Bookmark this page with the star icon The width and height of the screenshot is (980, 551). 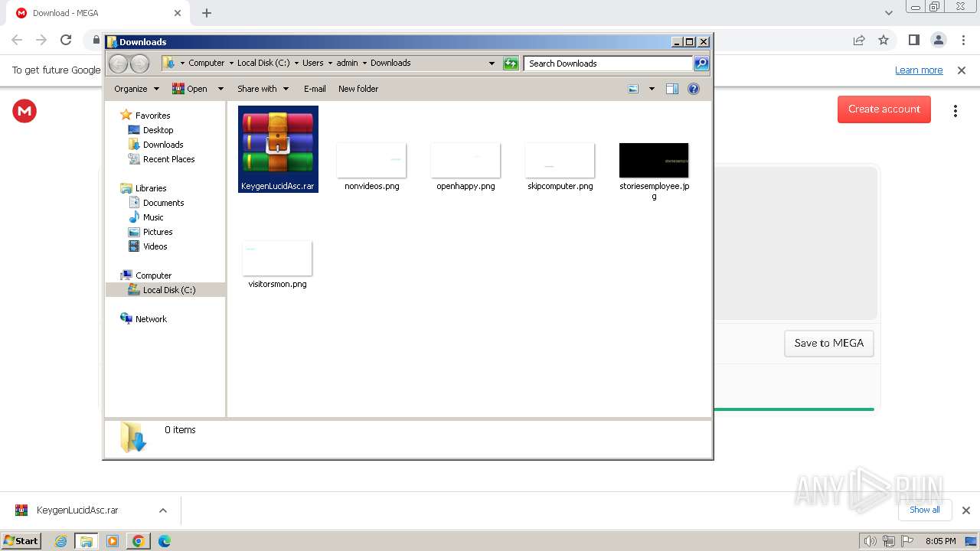click(884, 40)
